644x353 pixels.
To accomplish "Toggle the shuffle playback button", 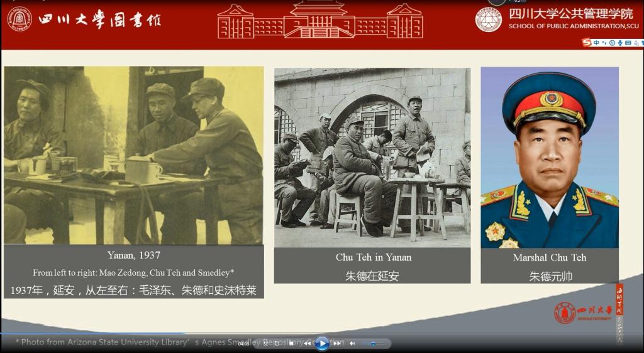I will 266,344.
